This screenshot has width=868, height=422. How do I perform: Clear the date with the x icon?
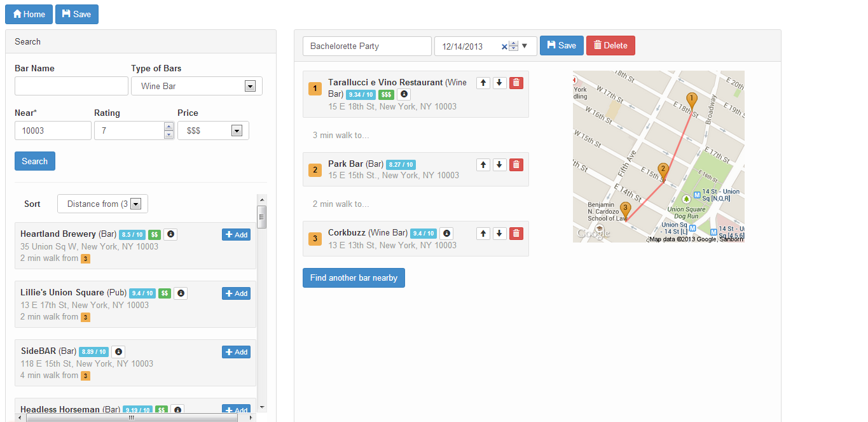click(x=504, y=46)
